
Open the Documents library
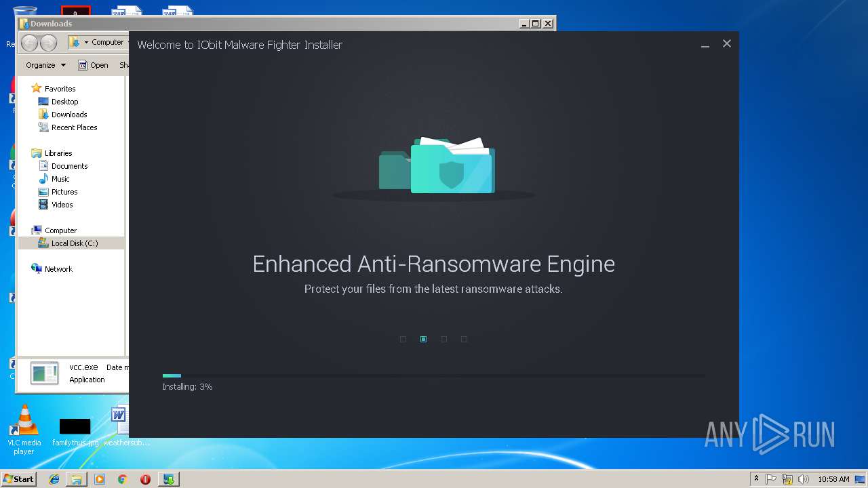(x=69, y=166)
